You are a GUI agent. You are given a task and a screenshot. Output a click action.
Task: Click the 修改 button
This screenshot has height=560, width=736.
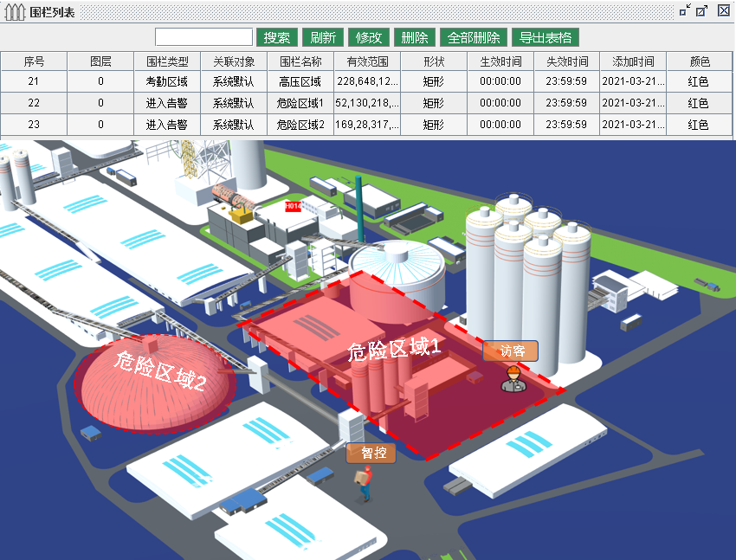[369, 37]
